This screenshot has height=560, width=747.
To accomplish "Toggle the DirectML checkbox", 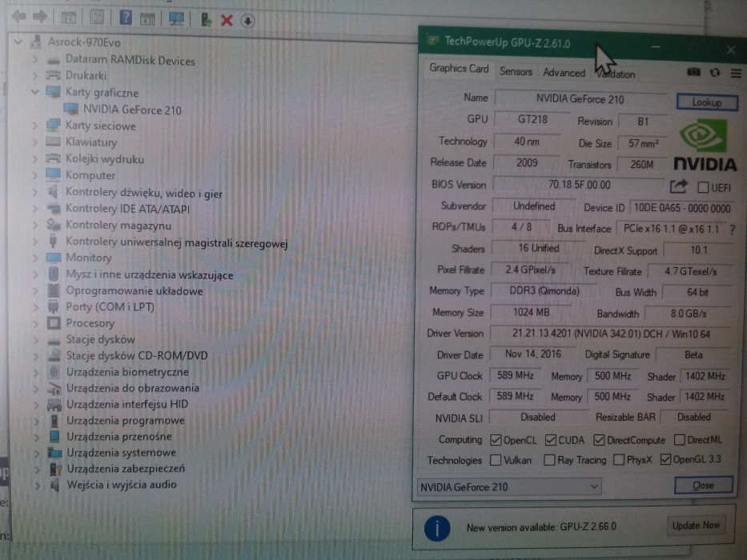I will (x=680, y=439).
